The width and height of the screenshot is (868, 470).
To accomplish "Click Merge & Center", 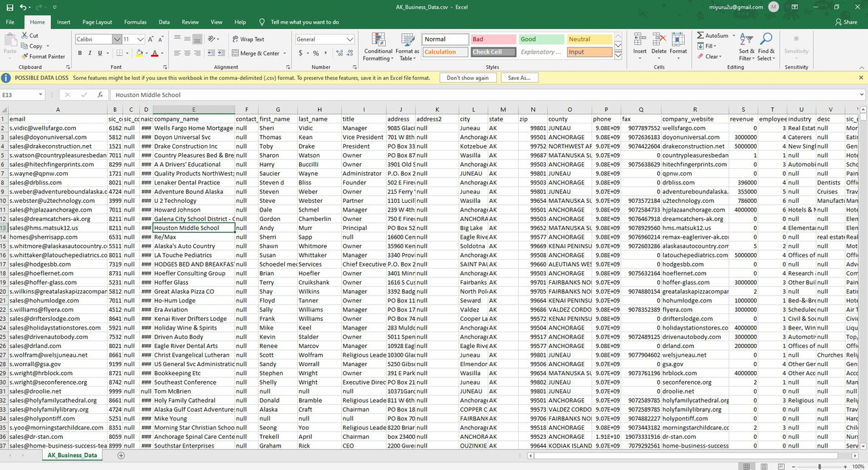I will point(254,53).
